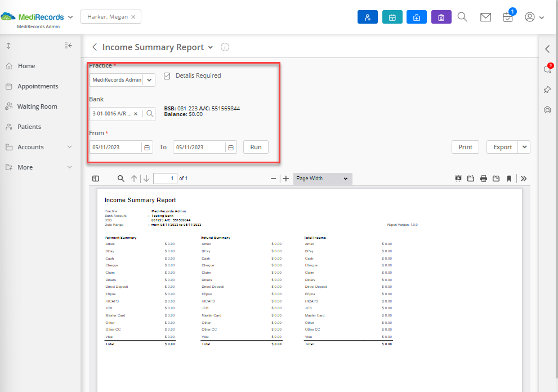558x392 pixels.
Task: Run the income summary report
Action: (x=256, y=147)
